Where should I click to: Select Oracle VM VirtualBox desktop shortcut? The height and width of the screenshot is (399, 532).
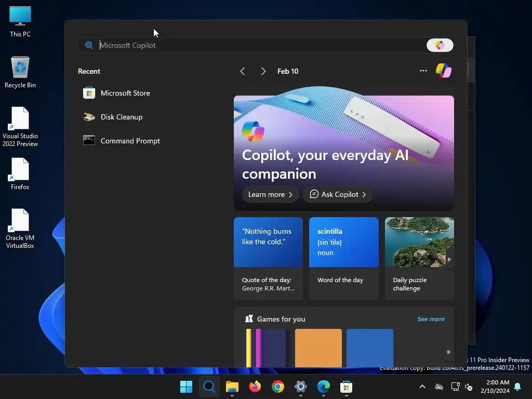click(20, 229)
